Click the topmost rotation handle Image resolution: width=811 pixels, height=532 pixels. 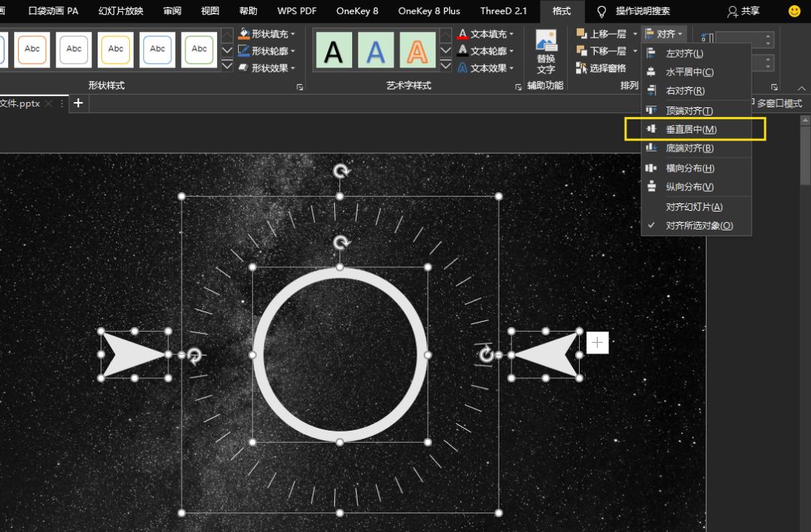click(x=340, y=171)
